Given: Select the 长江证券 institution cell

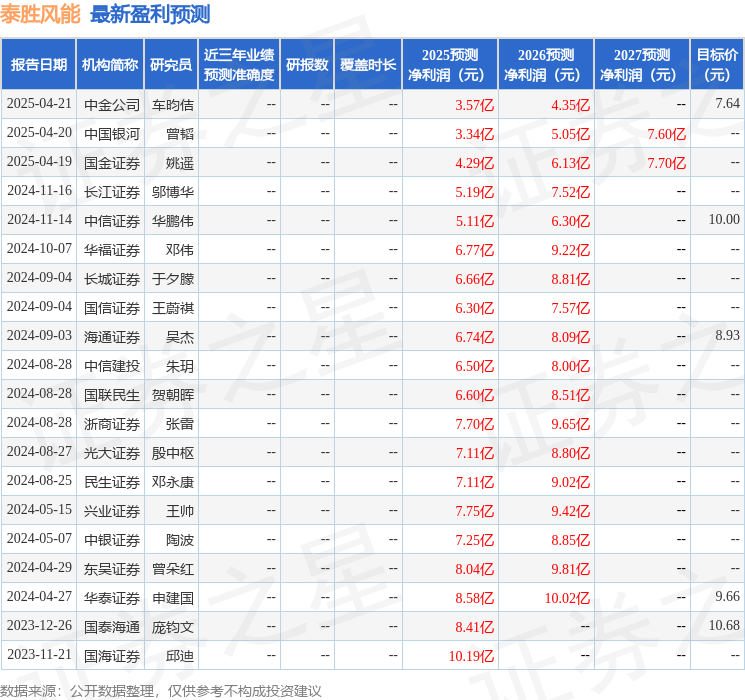Looking at the screenshot, I should point(111,191).
